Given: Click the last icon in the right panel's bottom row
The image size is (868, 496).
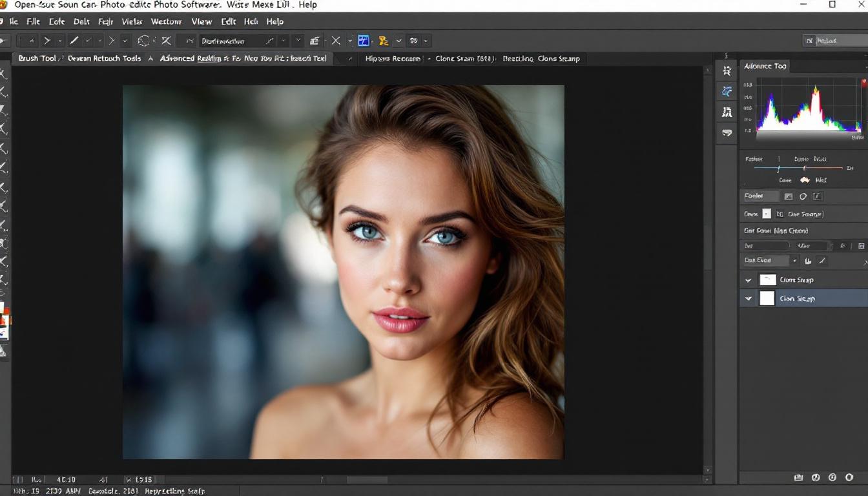Looking at the screenshot, I should 849,478.
